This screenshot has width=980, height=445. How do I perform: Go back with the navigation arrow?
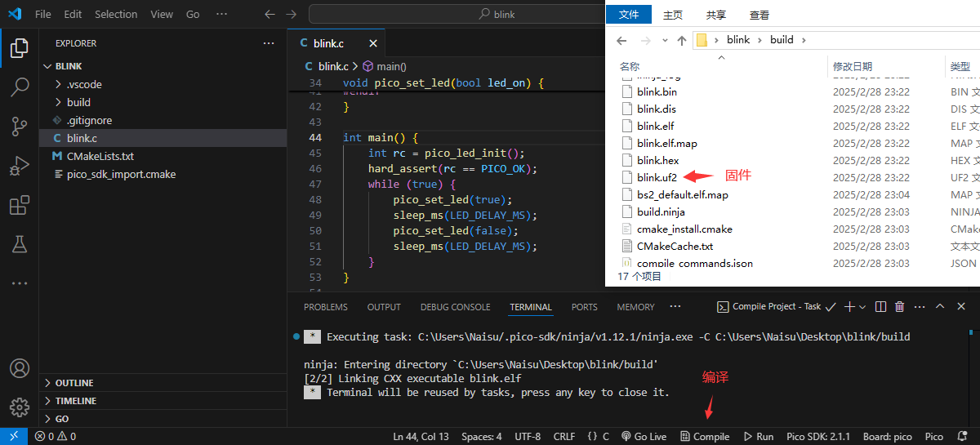click(270, 14)
